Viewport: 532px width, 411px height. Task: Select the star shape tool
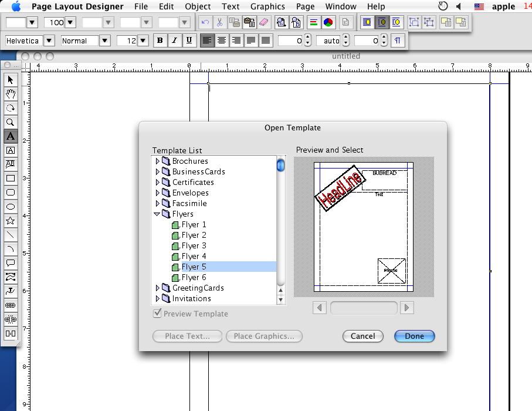click(x=10, y=220)
